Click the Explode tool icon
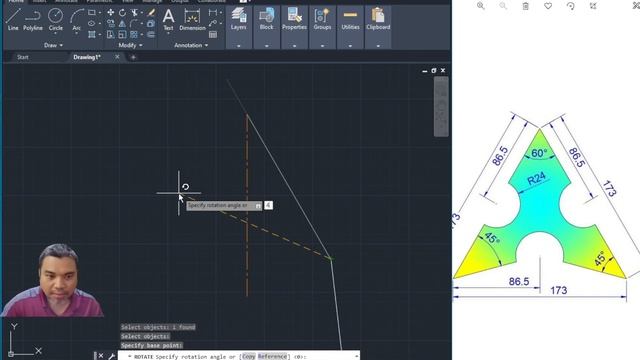Image resolution: width=640 pixels, height=360 pixels. click(x=151, y=24)
